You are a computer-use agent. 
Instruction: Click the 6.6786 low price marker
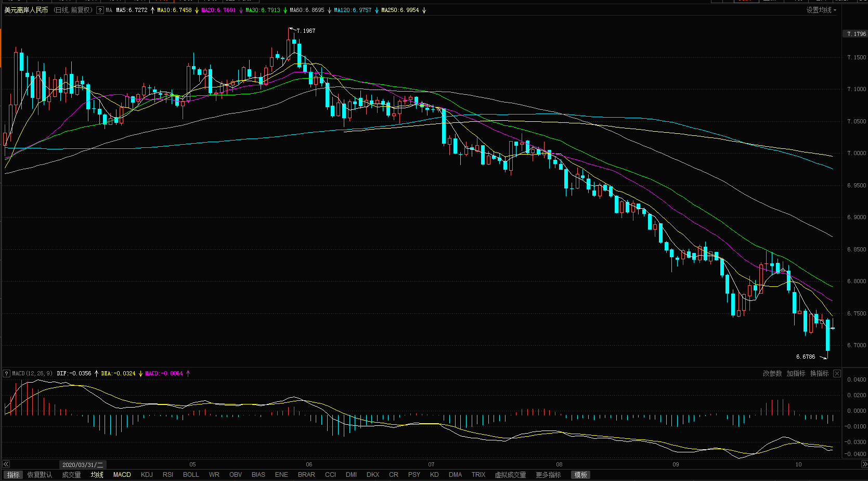tap(806, 357)
